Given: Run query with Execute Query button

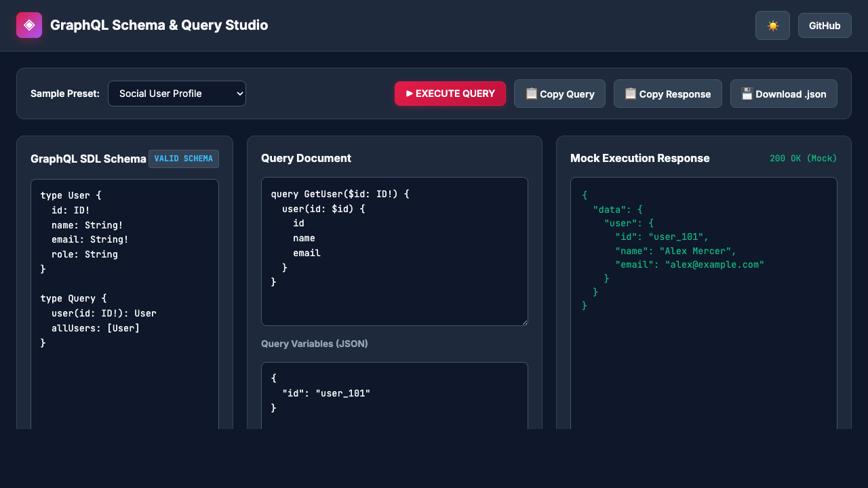Looking at the screenshot, I should [x=450, y=94].
